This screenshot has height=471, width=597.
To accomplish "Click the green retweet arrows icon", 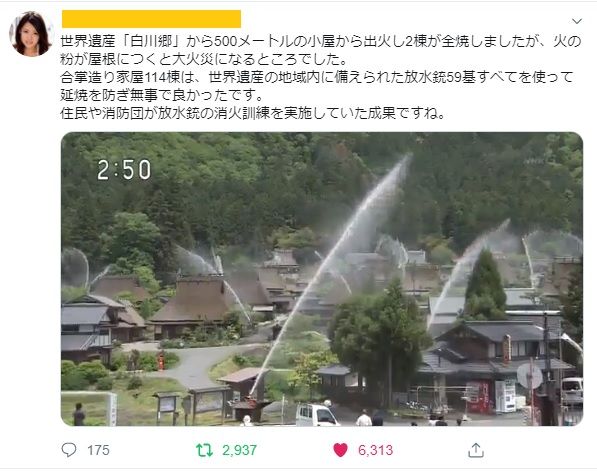I will point(204,450).
